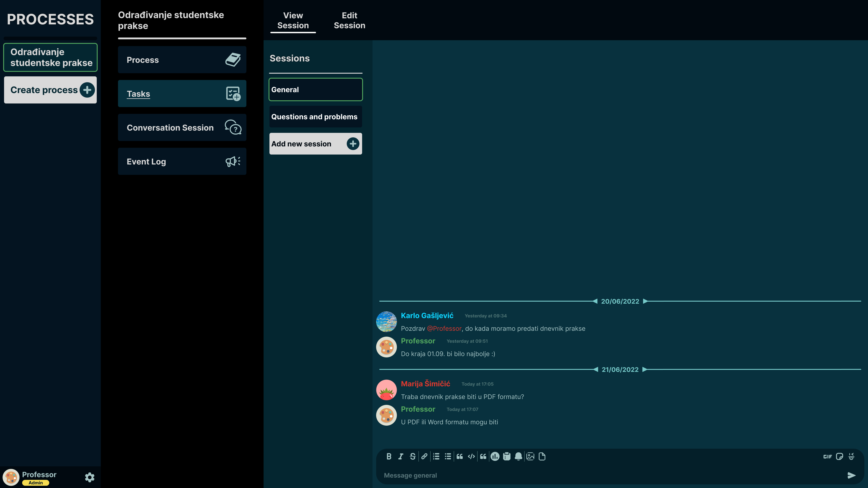Click the Create process button
The width and height of the screenshot is (868, 488).
pos(51,90)
